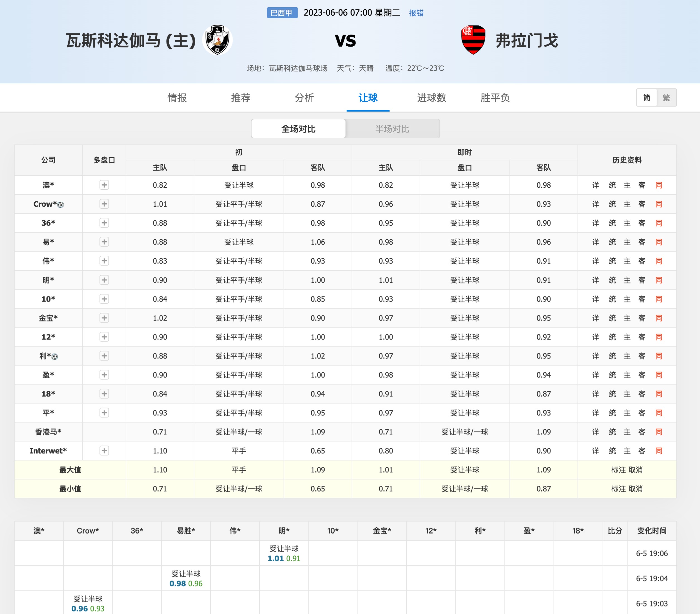Go to the 进球数 tab

[431, 98]
